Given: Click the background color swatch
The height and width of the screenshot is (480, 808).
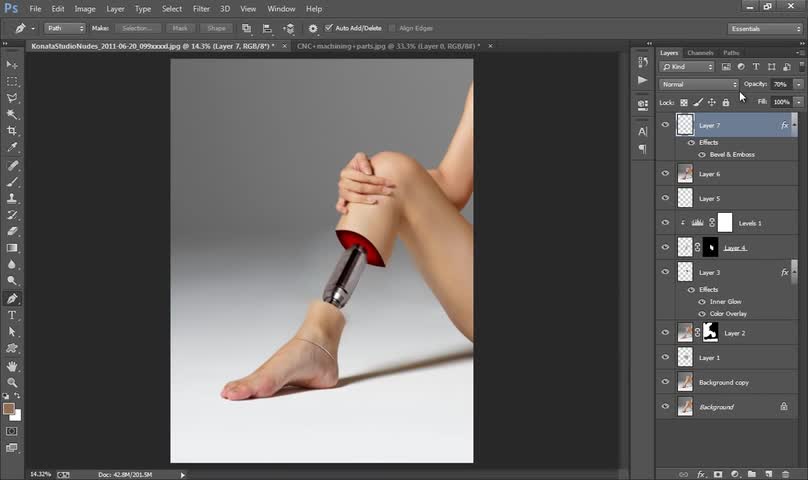Looking at the screenshot, I should [x=17, y=416].
